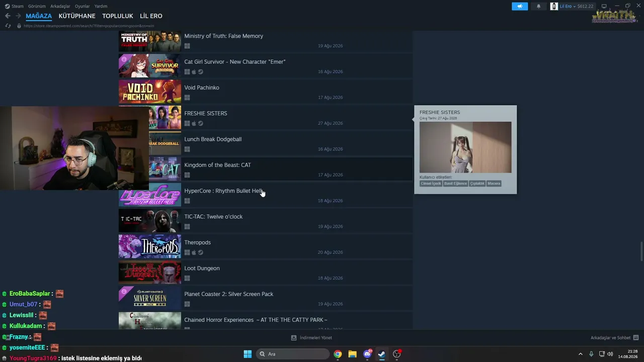Open the volume control in system tray
The height and width of the screenshot is (362, 644).
[x=610, y=354]
